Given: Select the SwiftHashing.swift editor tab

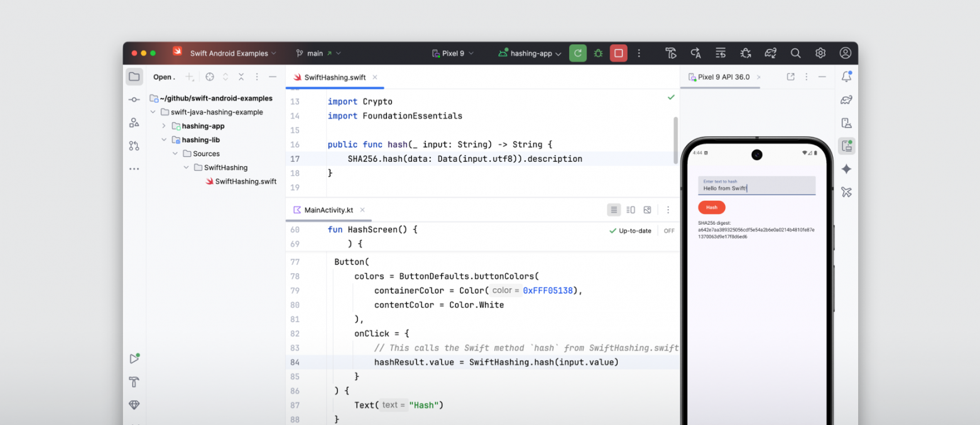Looking at the screenshot, I should click(x=334, y=77).
